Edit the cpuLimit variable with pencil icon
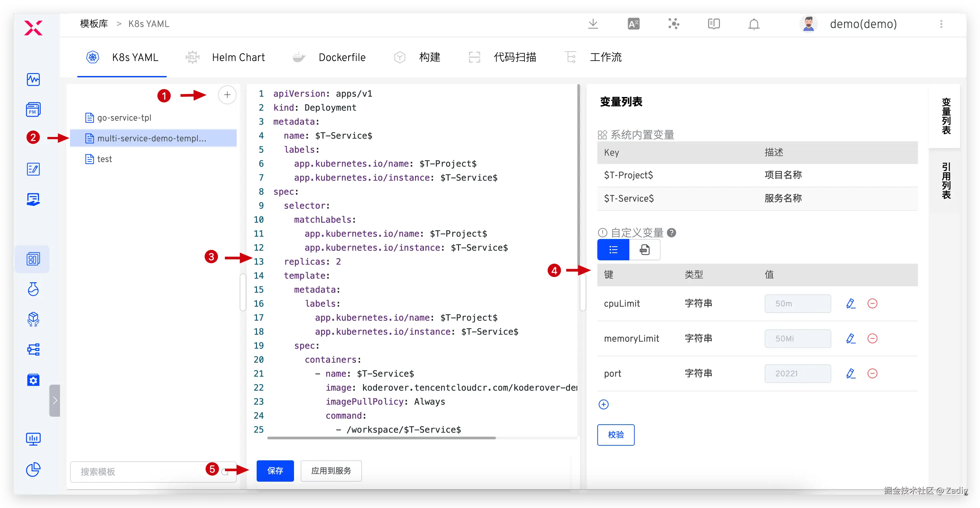Screen dimensions: 980x508 pyautogui.click(x=851, y=303)
